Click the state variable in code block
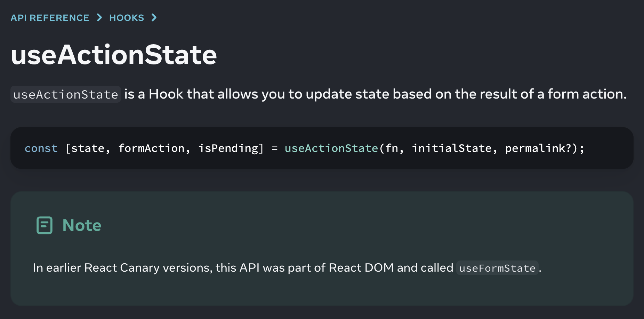Screen dimensions: 644x319 pyautogui.click(x=88, y=148)
